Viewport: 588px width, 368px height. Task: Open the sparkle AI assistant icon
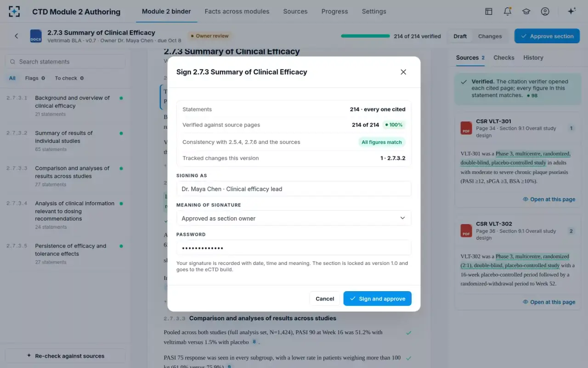(x=571, y=11)
